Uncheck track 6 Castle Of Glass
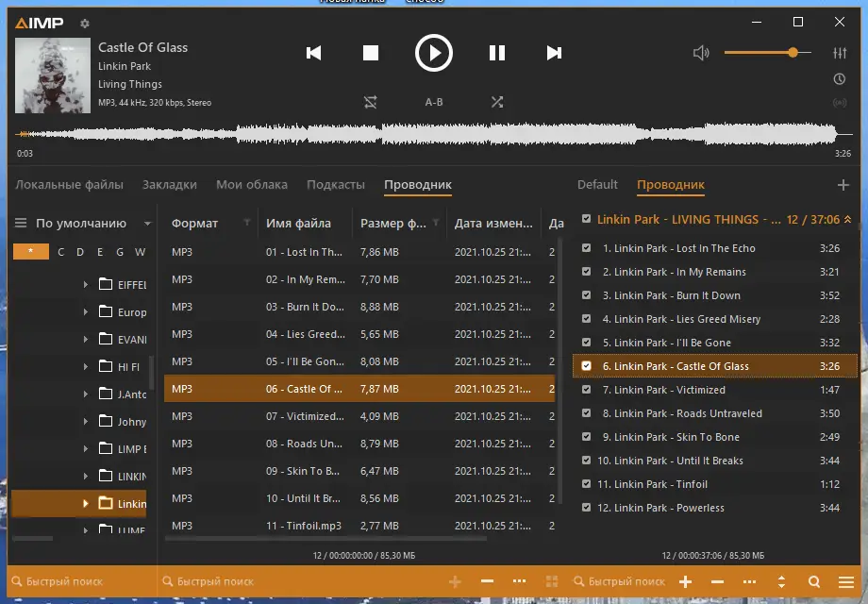This screenshot has height=604, width=868. click(586, 366)
